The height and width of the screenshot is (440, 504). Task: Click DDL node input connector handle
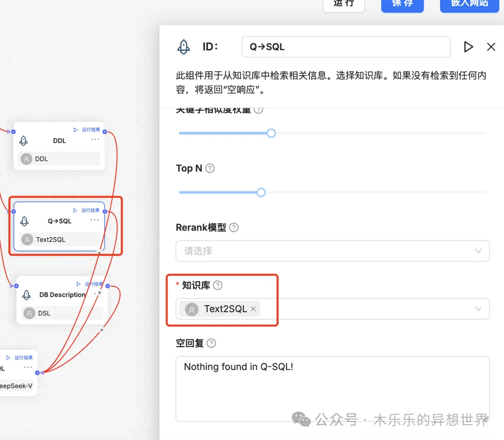coord(14,132)
